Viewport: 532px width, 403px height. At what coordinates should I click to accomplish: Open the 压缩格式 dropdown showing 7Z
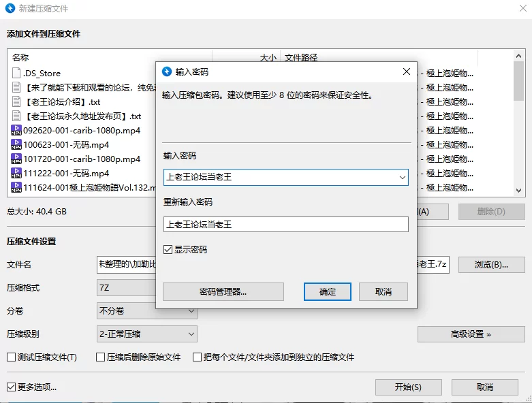tap(126, 288)
